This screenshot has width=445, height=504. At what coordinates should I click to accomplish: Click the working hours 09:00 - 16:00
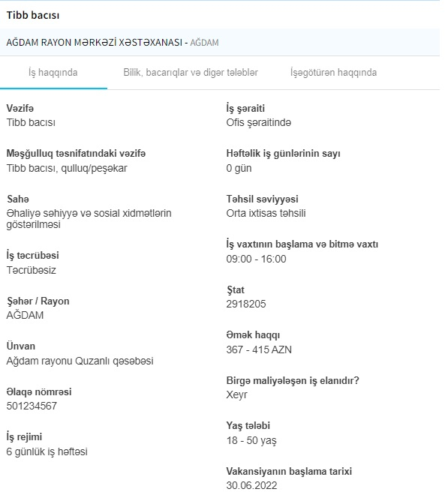(256, 259)
